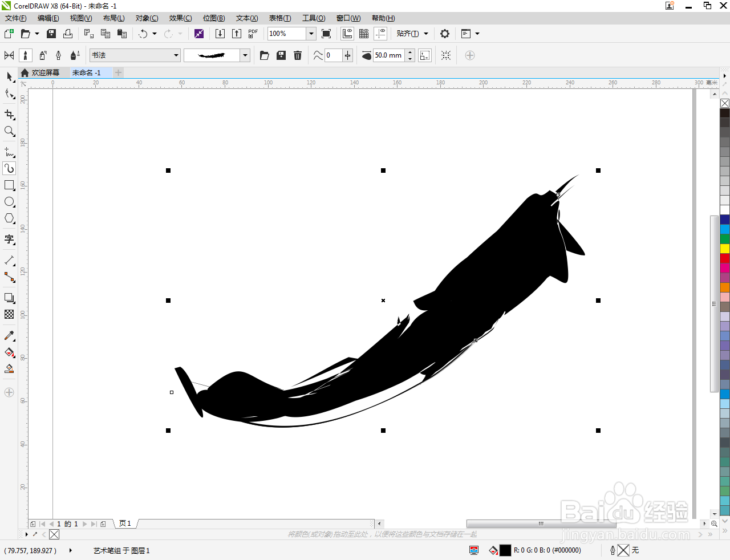The height and width of the screenshot is (560, 730).
Task: Open the 效果 (Effects) menu
Action: click(180, 18)
